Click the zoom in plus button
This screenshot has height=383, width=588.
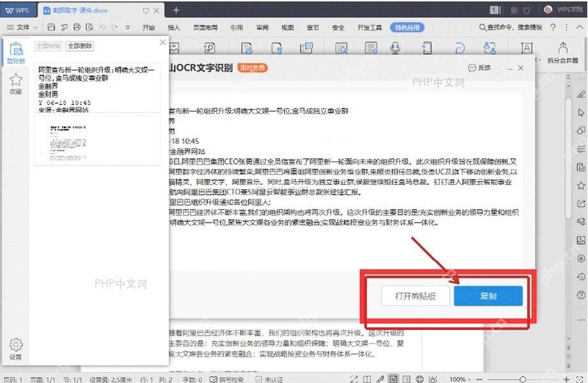(x=566, y=379)
